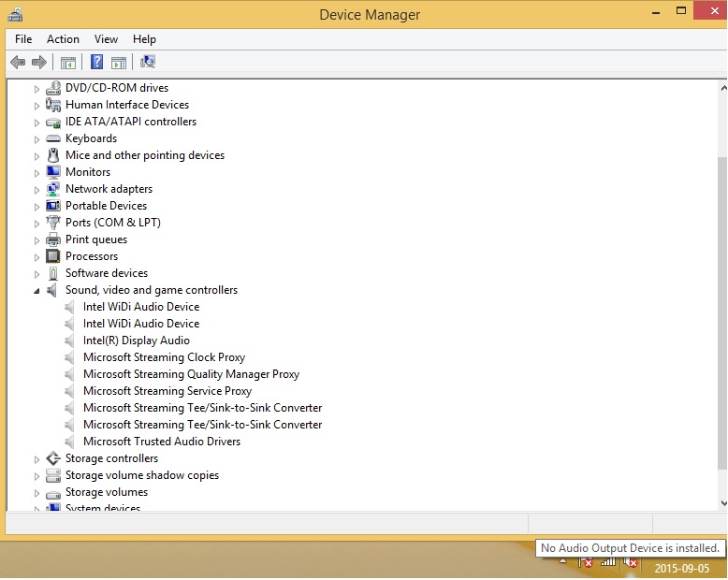Click the Forward arrow toolbar icon
728x580 pixels.
(39, 62)
